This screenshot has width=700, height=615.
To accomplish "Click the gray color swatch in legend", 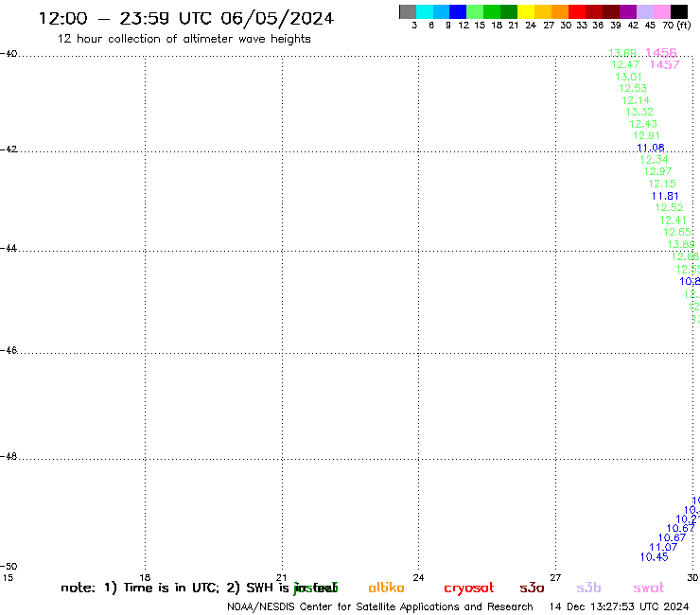I will tap(408, 11).
